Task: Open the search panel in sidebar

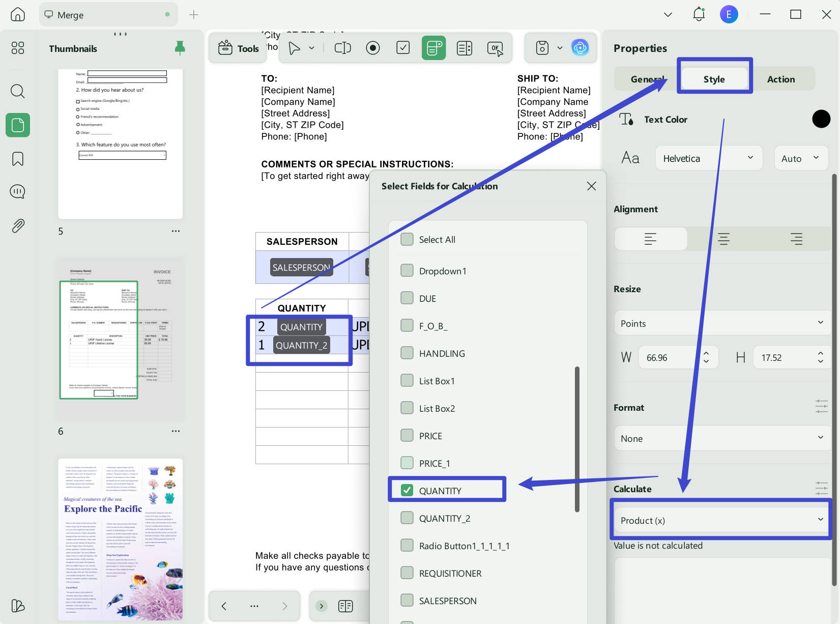Action: [18, 91]
